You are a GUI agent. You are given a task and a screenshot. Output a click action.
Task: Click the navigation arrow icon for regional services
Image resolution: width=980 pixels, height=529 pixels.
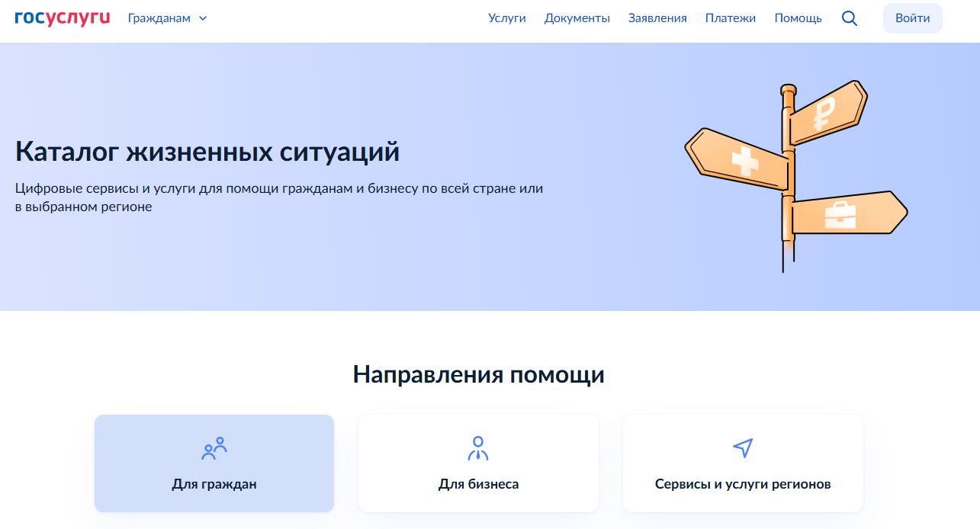pos(743,448)
